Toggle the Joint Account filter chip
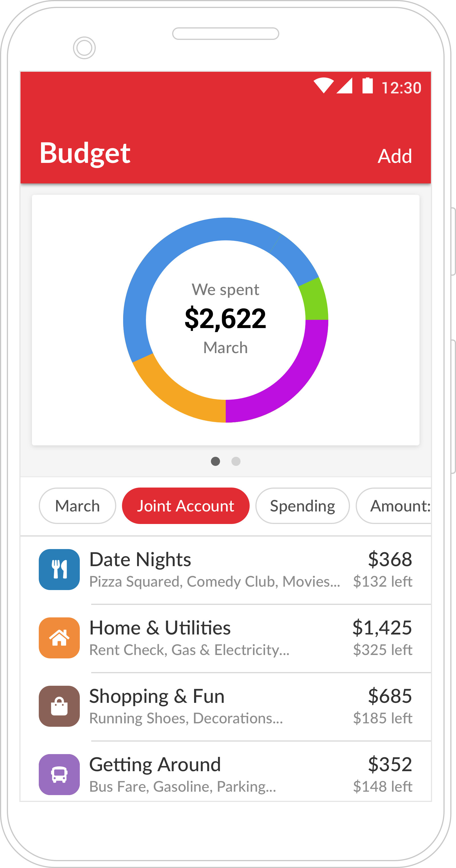Image resolution: width=456 pixels, height=868 pixels. [186, 506]
